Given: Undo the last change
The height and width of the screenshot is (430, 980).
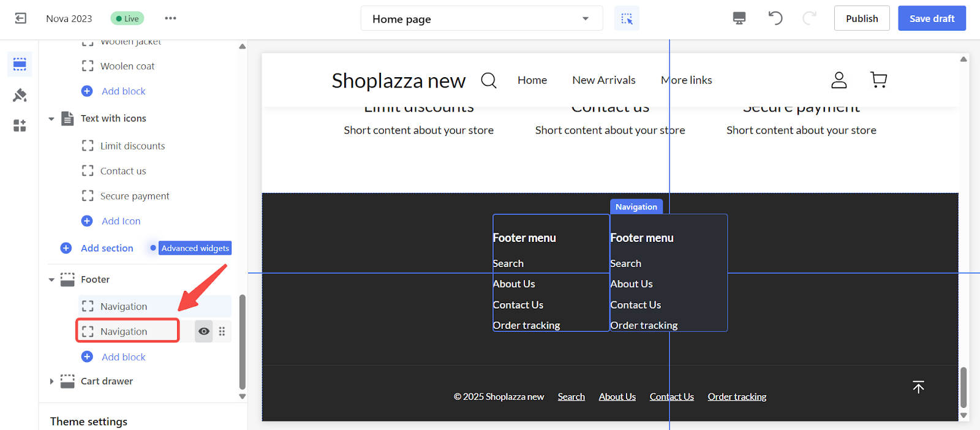Looking at the screenshot, I should pyautogui.click(x=775, y=18).
